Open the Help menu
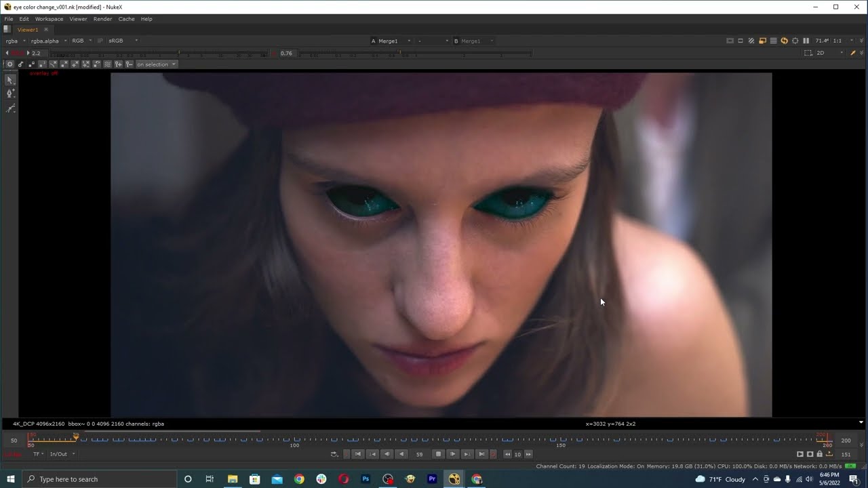Viewport: 868px width, 488px height. click(146, 19)
